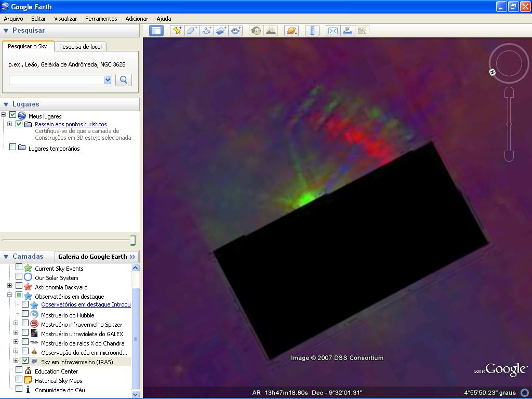Click the Chandra X-ray showcase icon

(34, 343)
